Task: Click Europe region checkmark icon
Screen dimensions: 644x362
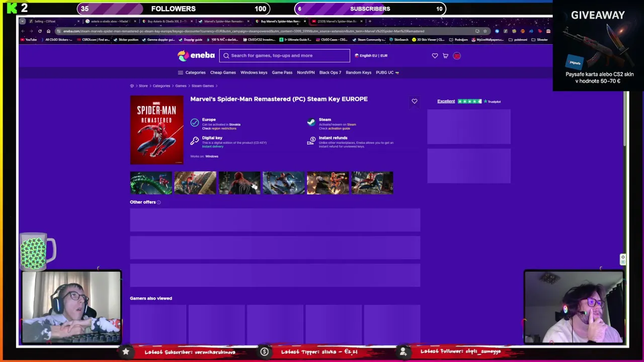Action: (x=195, y=123)
